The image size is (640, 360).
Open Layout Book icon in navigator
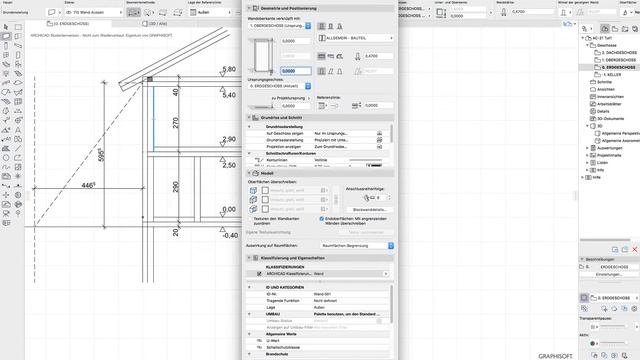point(625,29)
